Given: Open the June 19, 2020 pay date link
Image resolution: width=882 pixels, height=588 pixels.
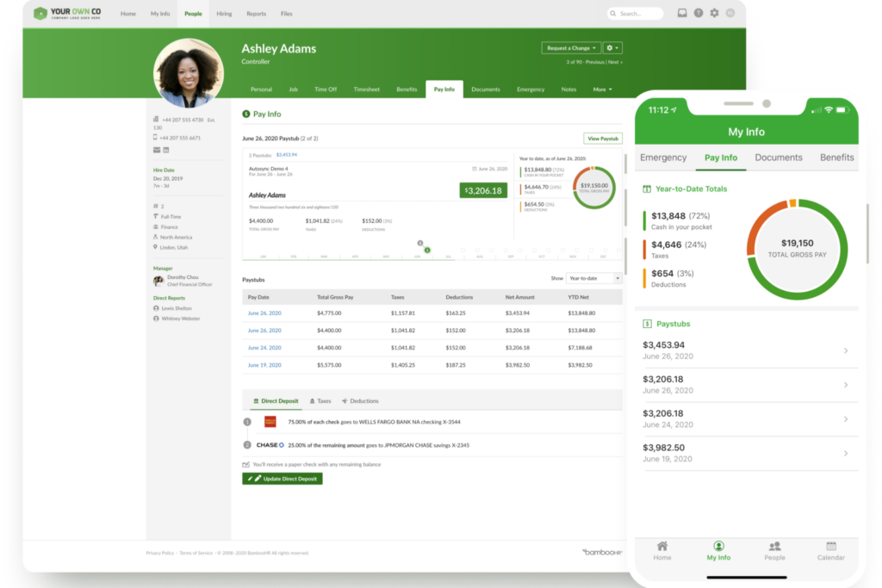Looking at the screenshot, I should 264,365.
